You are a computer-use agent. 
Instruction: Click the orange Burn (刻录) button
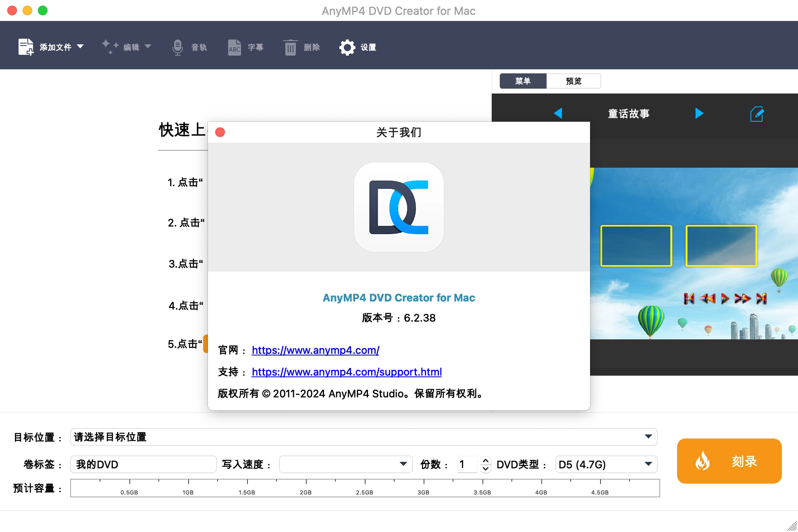[x=729, y=461]
